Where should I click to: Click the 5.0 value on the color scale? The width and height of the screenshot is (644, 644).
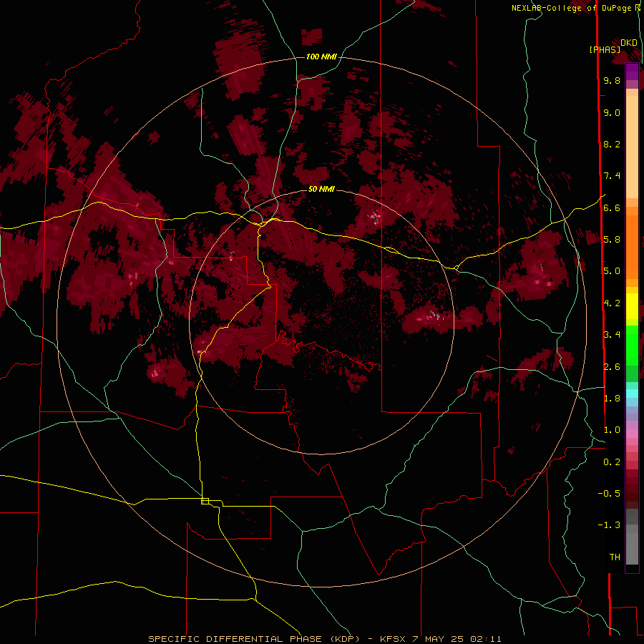pos(612,271)
